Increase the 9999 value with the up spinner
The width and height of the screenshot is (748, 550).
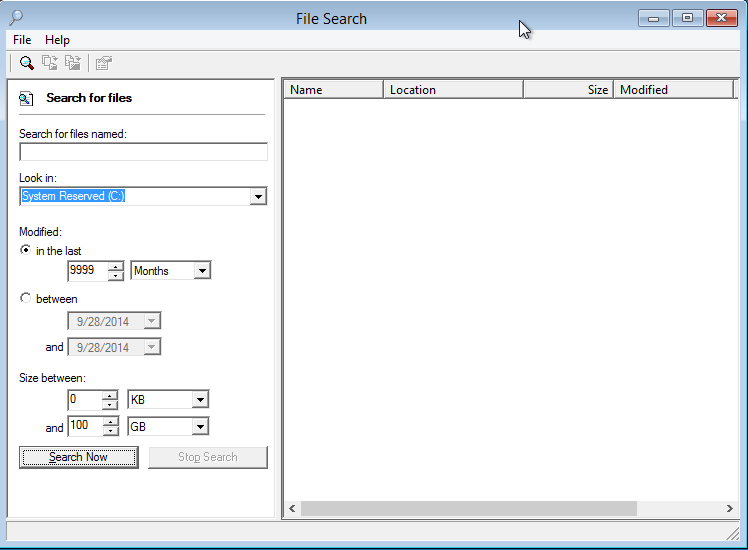click(x=116, y=266)
